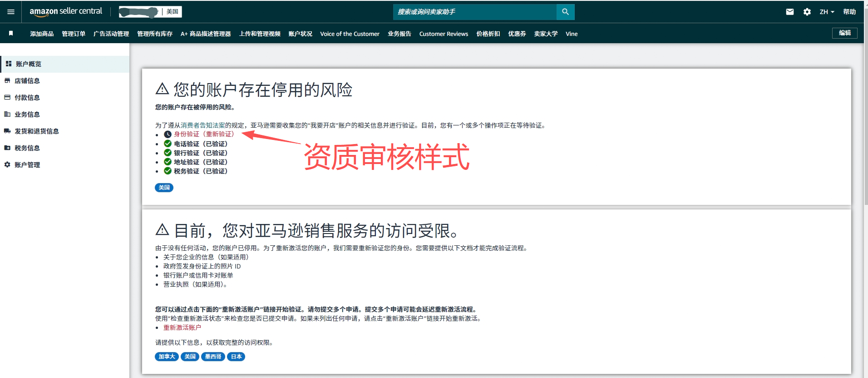Open the 美国 marketplace switcher
Screen dimensions: 868x378
coord(172,12)
